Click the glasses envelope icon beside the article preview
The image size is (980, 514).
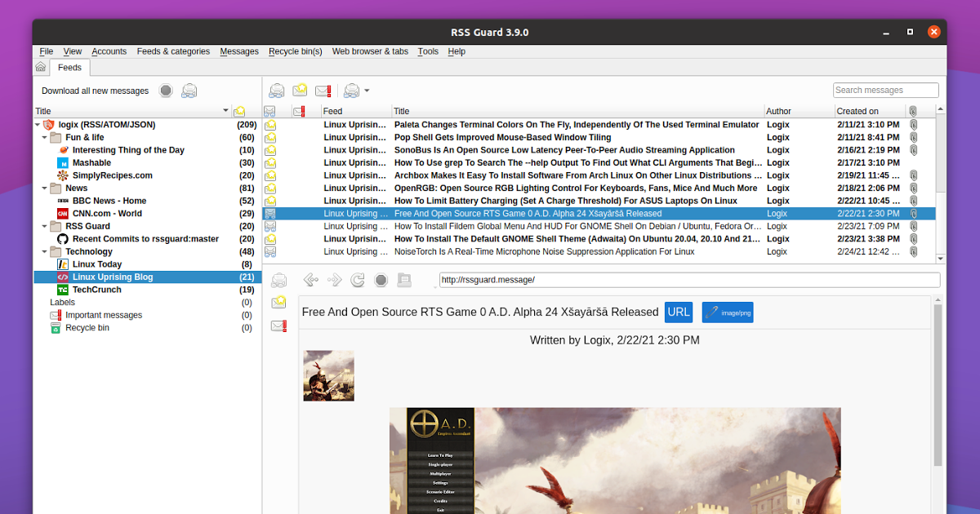coord(279,280)
